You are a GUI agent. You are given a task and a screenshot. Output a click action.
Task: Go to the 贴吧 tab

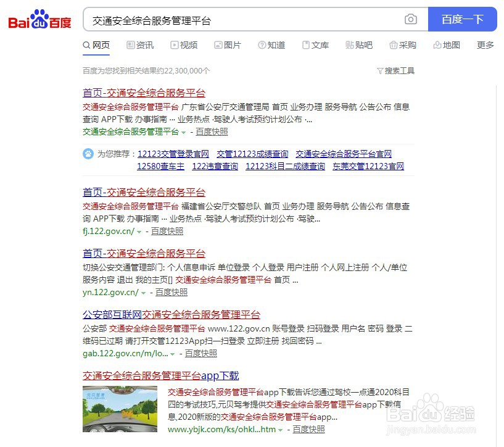[359, 45]
